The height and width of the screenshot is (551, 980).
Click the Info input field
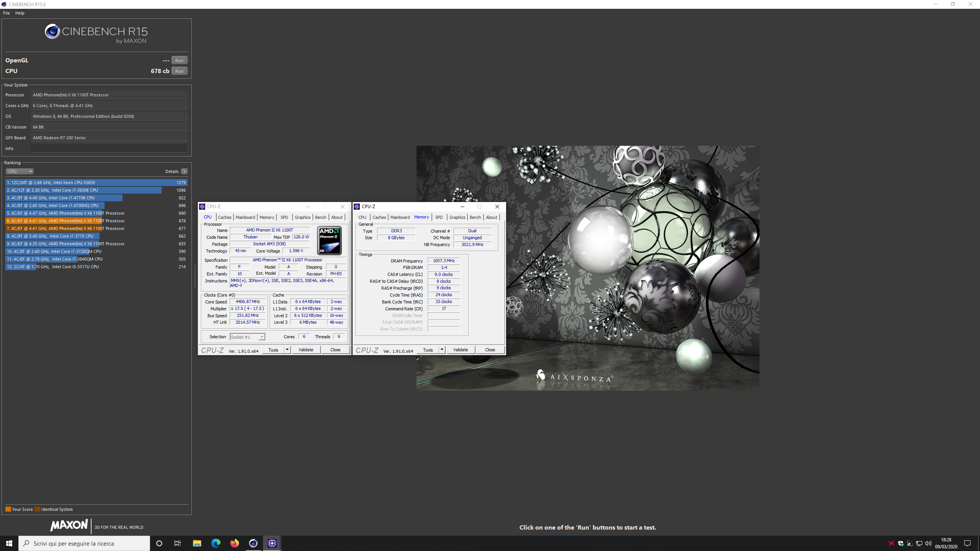(x=109, y=148)
